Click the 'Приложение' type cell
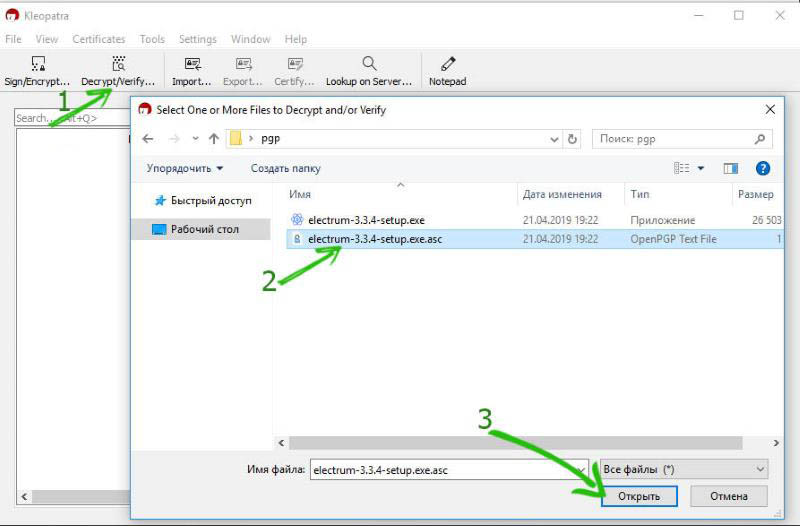Viewport: 800px width, 526px height. [663, 220]
